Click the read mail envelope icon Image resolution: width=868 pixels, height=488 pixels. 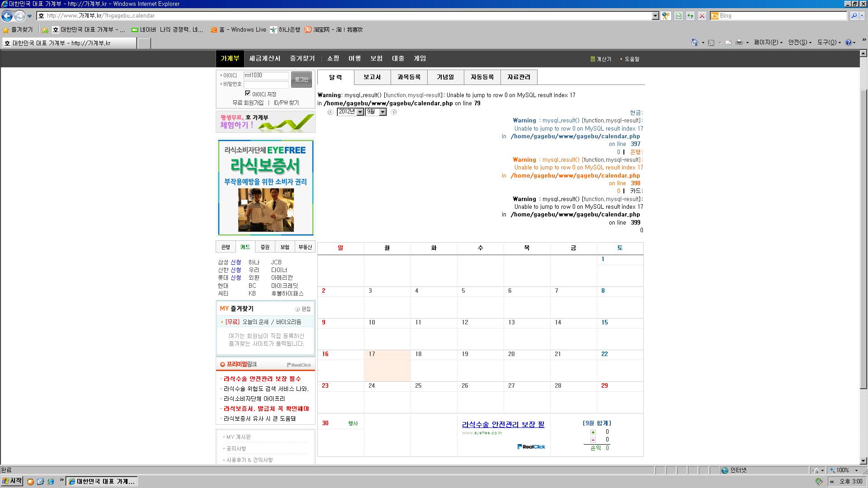click(x=728, y=42)
